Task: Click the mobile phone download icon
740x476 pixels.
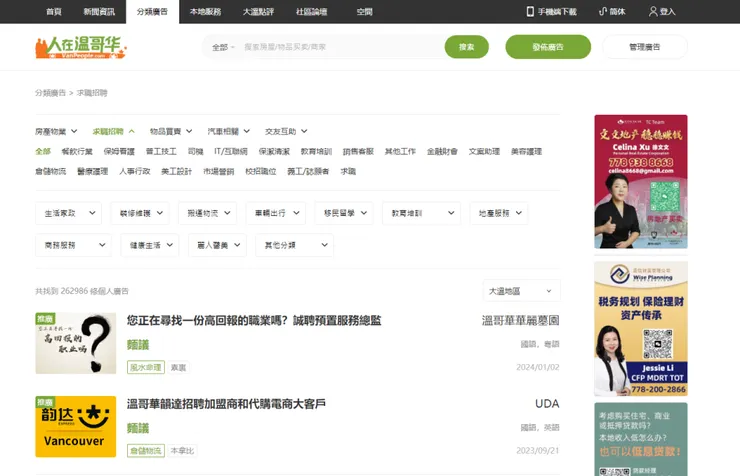Action: click(x=530, y=11)
